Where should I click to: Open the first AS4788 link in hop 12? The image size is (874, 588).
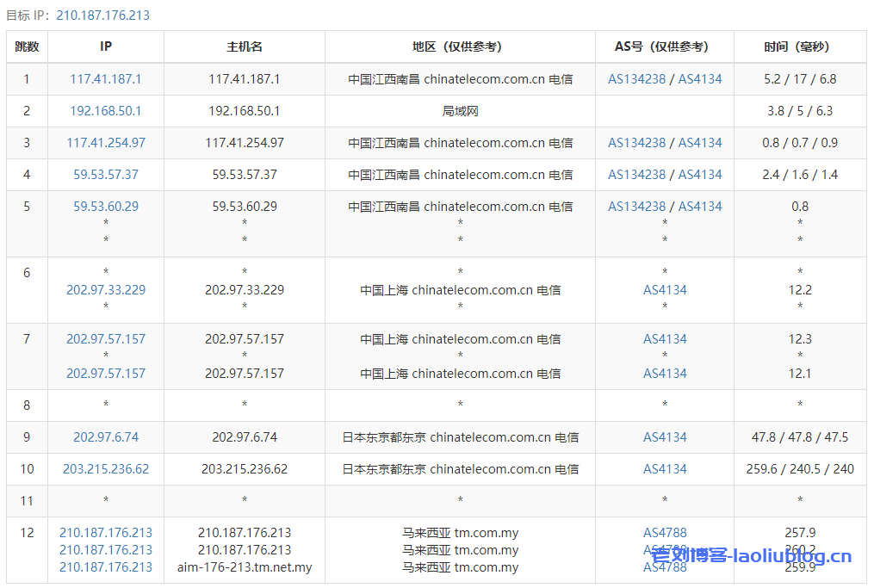tap(665, 533)
